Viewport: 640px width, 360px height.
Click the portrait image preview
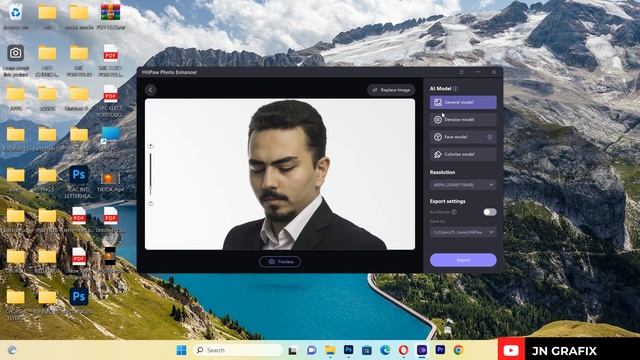pyautogui.click(x=280, y=174)
